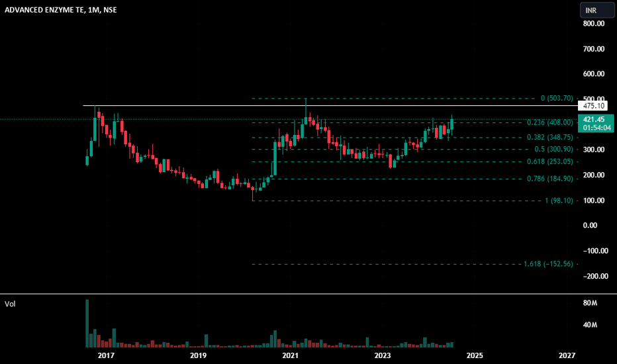Click the 200.00 price axis label

click(x=594, y=175)
